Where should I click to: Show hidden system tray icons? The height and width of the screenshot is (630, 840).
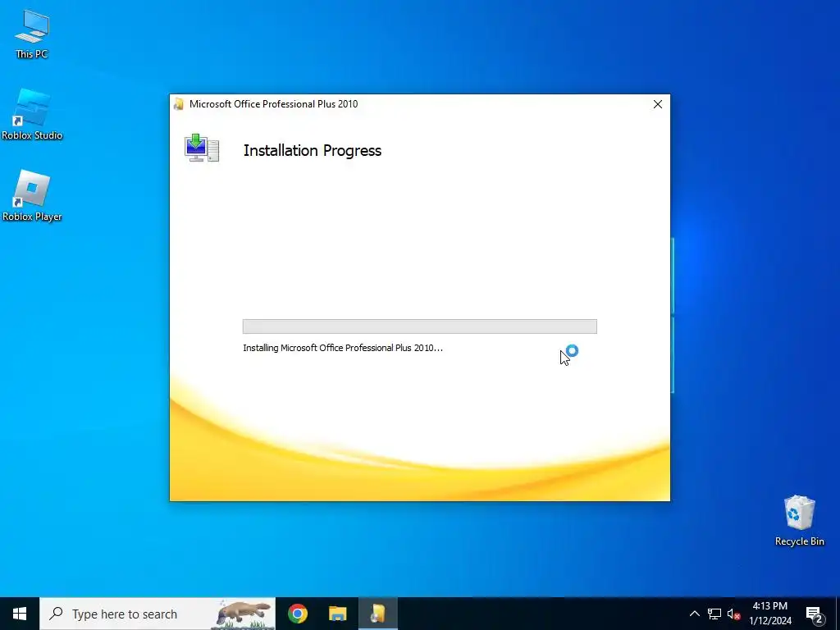694,614
